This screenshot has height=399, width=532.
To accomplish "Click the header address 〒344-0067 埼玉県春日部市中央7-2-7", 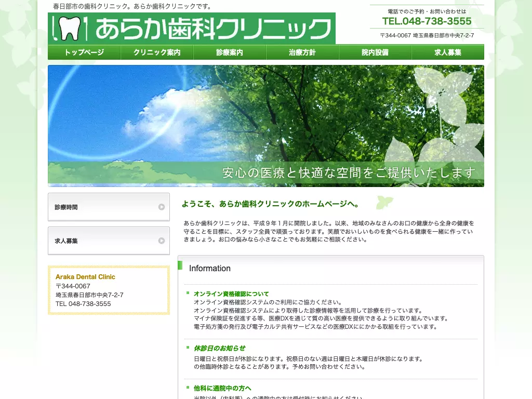I will (x=427, y=35).
